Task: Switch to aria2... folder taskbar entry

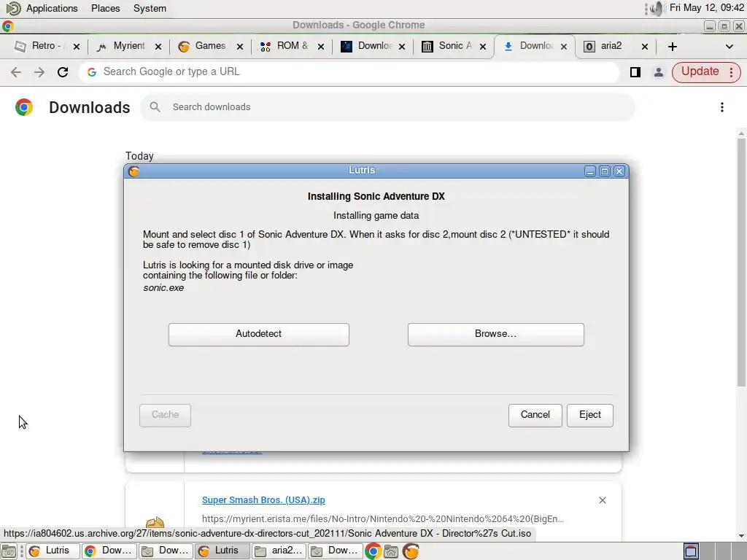Action: (279, 551)
